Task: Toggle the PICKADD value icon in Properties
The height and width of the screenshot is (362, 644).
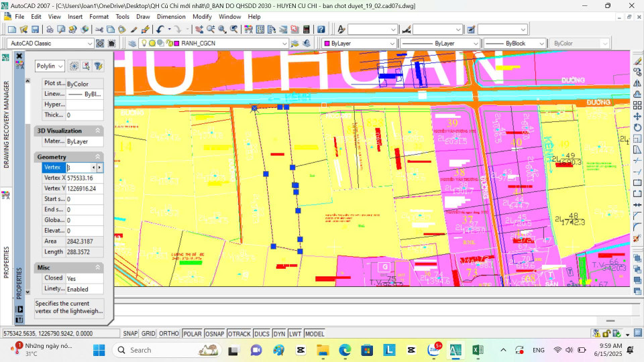Action: point(74,66)
